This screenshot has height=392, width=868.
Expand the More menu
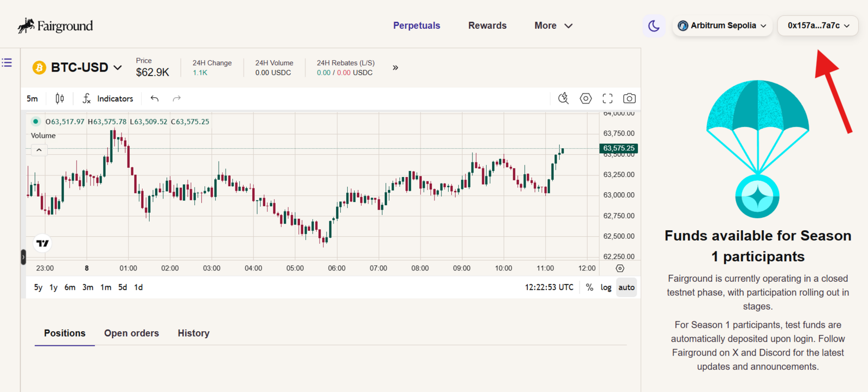pyautogui.click(x=553, y=26)
